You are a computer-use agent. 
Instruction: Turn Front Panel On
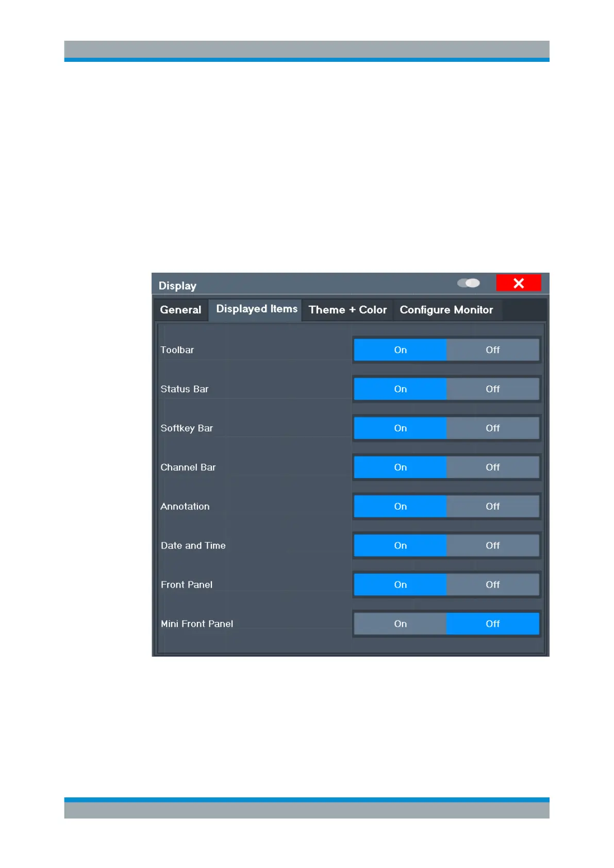400,585
